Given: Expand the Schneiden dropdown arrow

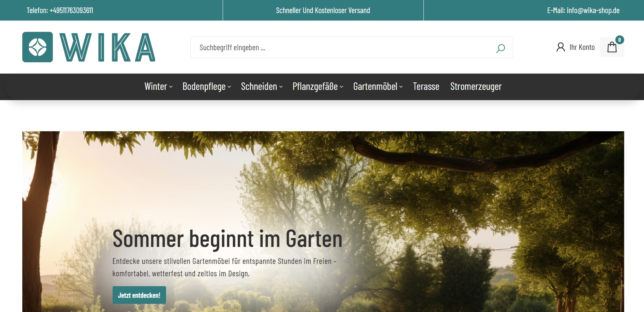Looking at the screenshot, I should tap(281, 87).
